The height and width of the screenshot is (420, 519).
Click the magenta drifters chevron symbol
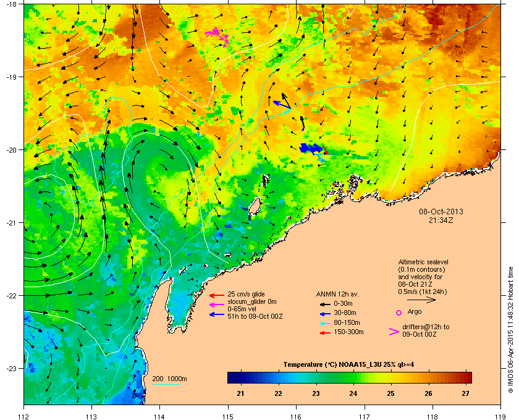[x=394, y=332]
